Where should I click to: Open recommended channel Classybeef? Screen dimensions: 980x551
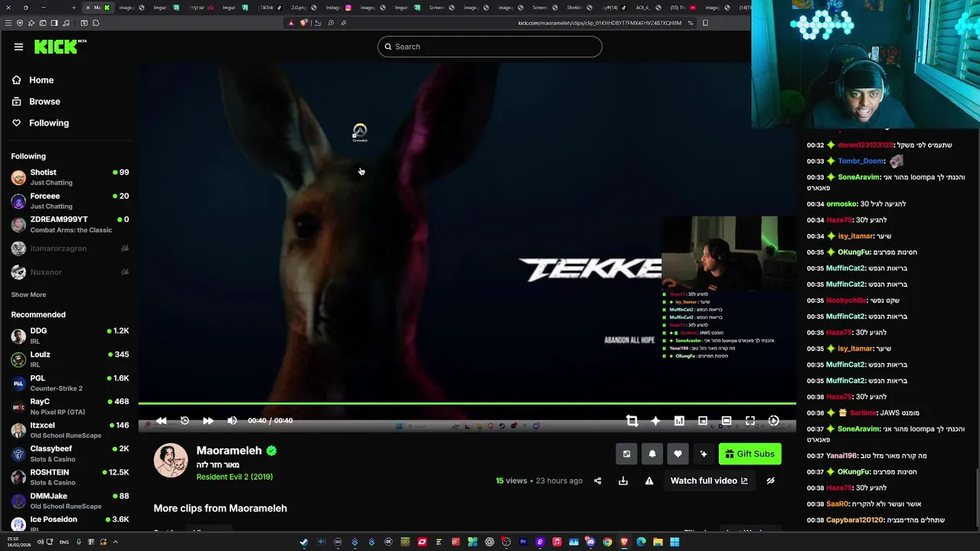pyautogui.click(x=70, y=454)
